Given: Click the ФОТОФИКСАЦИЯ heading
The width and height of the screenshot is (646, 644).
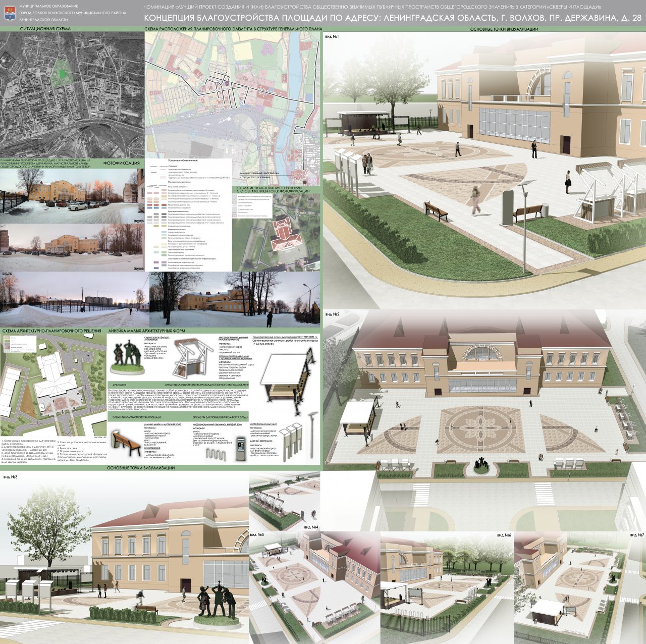Looking at the screenshot, I should (121, 164).
